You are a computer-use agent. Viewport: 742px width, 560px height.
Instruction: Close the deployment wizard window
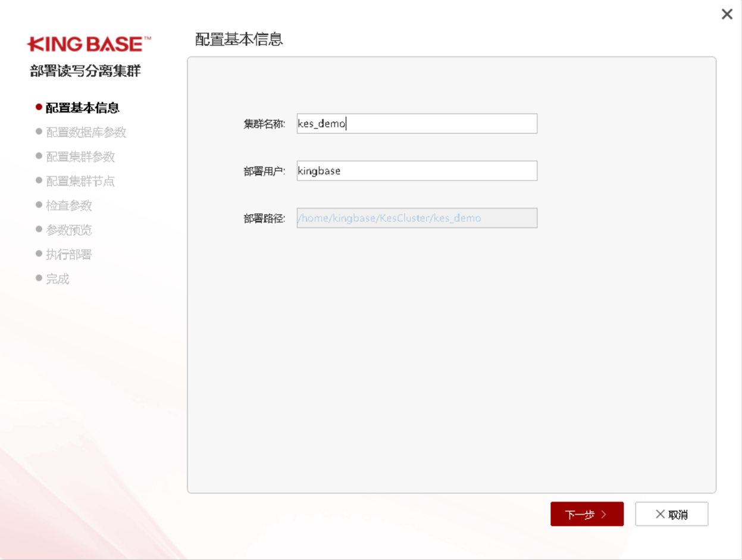(727, 14)
